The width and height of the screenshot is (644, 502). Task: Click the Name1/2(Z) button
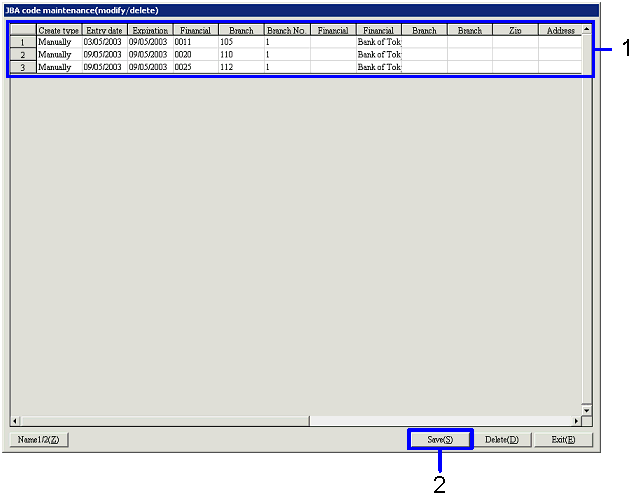39,440
